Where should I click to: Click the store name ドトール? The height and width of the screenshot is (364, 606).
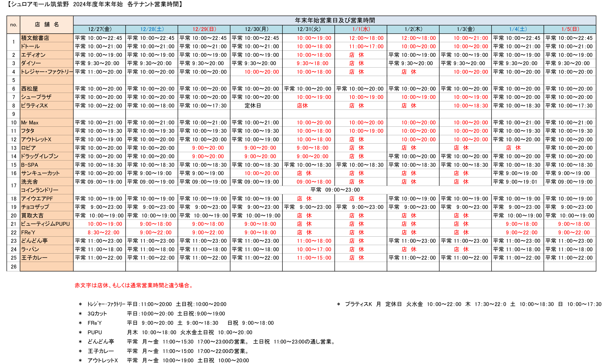pyautogui.click(x=30, y=46)
